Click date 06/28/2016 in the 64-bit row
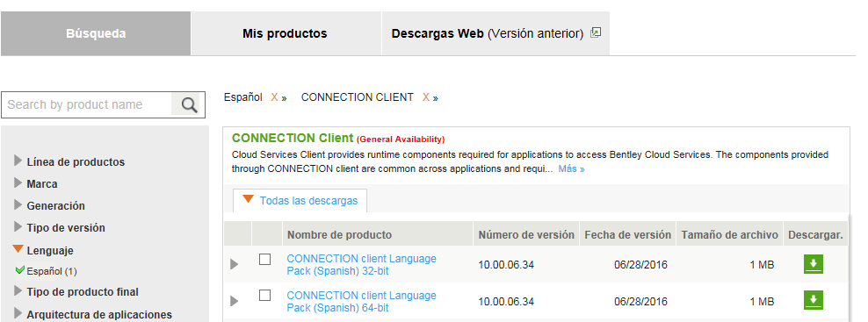The height and width of the screenshot is (322, 868). (640, 301)
